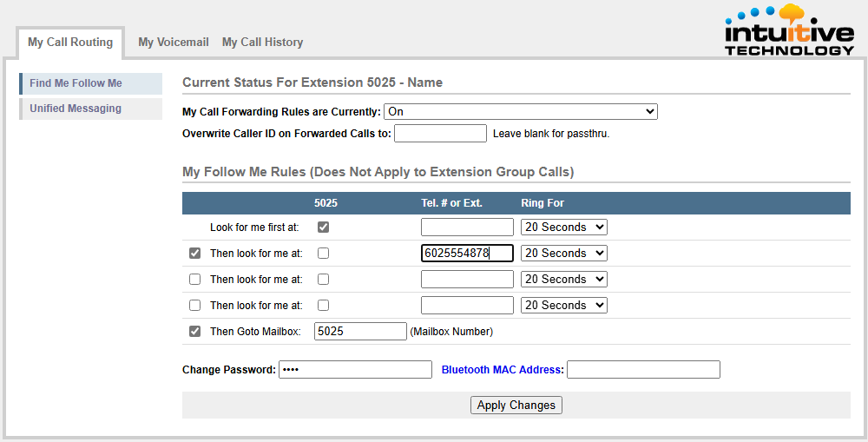
Task: Open Ring For dropdown in Look for me first row
Action: (x=564, y=228)
